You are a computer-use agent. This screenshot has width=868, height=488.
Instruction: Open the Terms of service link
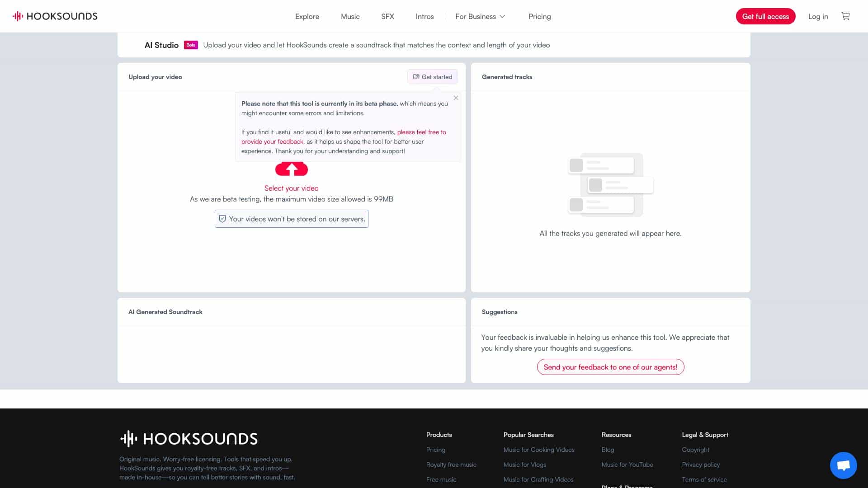click(x=704, y=479)
